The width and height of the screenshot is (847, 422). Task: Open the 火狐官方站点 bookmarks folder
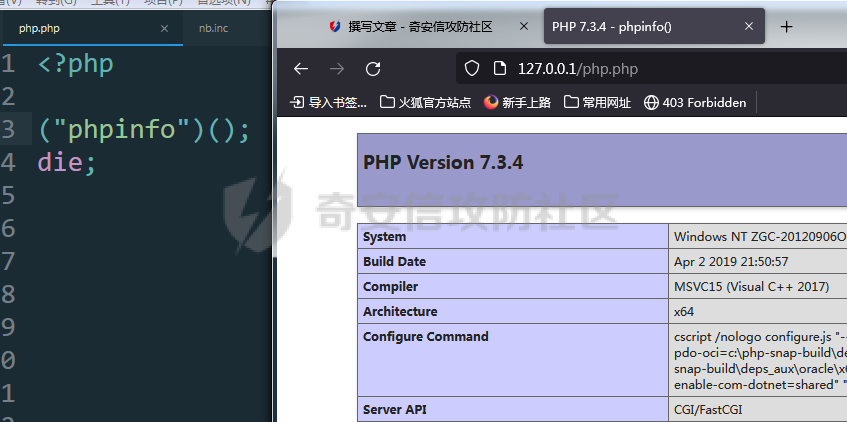point(425,102)
